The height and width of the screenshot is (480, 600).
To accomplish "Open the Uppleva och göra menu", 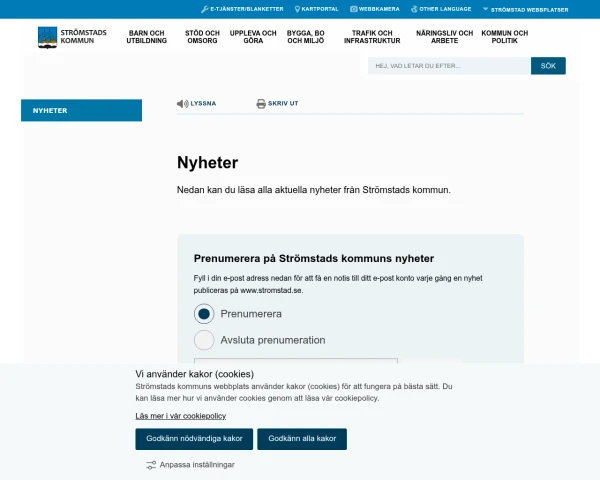I will (x=253, y=37).
